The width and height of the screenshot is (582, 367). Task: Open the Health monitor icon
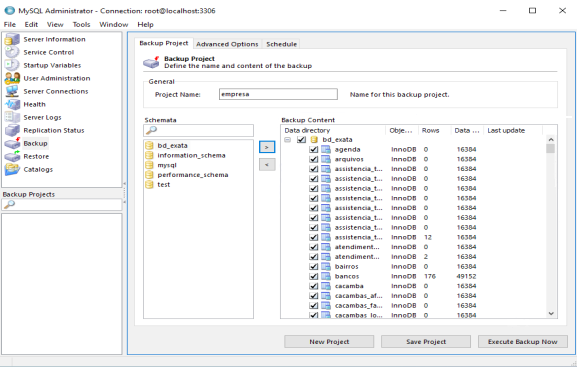tap(12, 104)
